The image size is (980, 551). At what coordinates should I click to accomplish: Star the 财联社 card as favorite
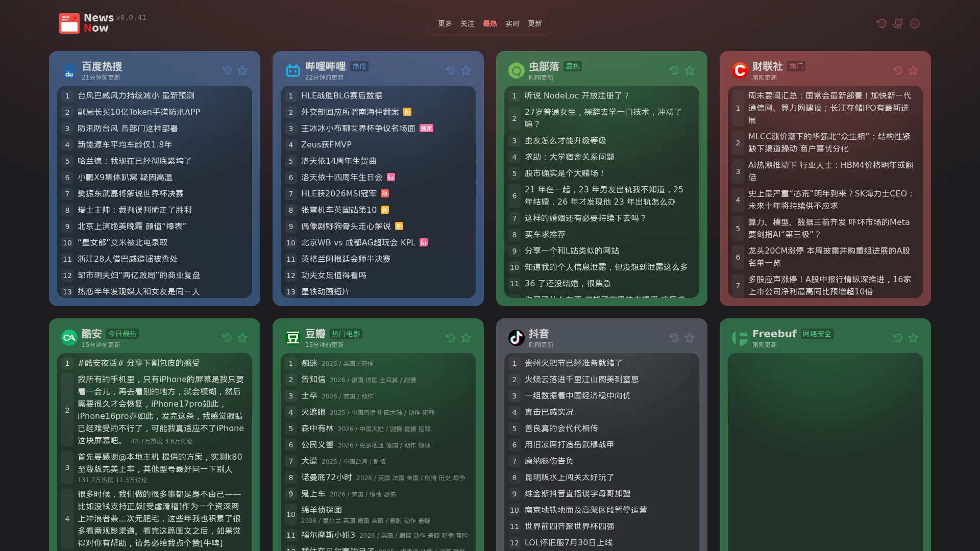coord(913,70)
